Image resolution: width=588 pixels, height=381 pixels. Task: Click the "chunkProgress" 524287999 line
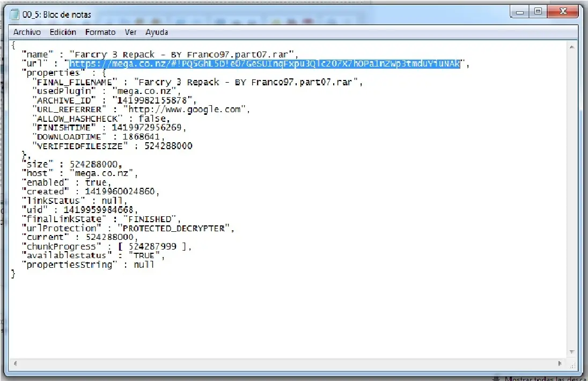107,246
